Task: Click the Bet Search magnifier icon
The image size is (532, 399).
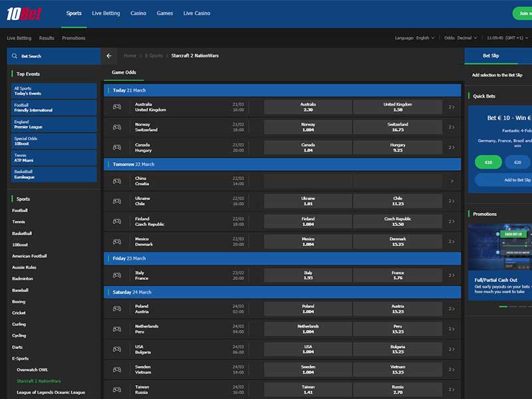Action: click(14, 56)
